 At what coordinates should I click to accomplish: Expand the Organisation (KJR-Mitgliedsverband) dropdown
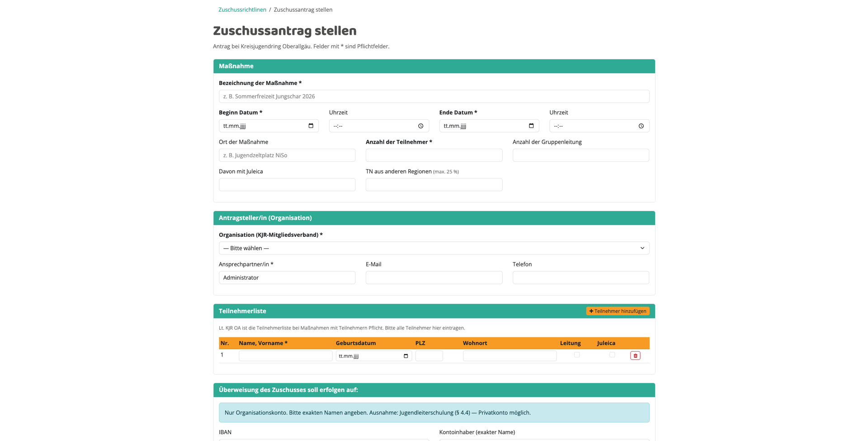pos(434,248)
